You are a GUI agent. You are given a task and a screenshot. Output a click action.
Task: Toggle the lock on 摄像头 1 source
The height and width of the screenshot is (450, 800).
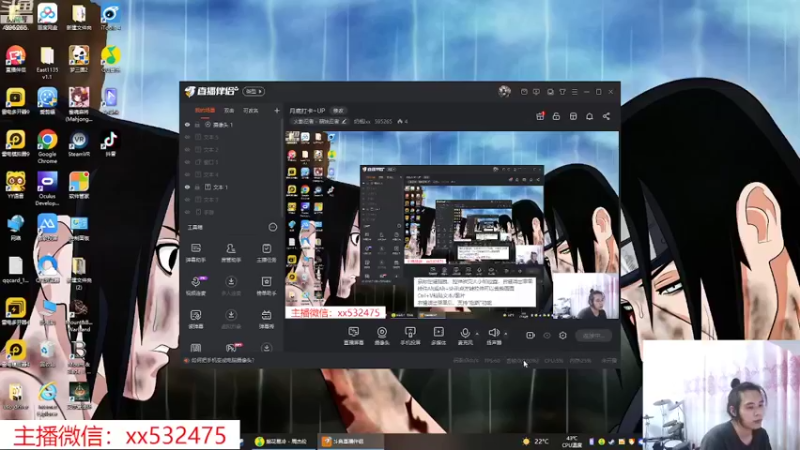197,124
